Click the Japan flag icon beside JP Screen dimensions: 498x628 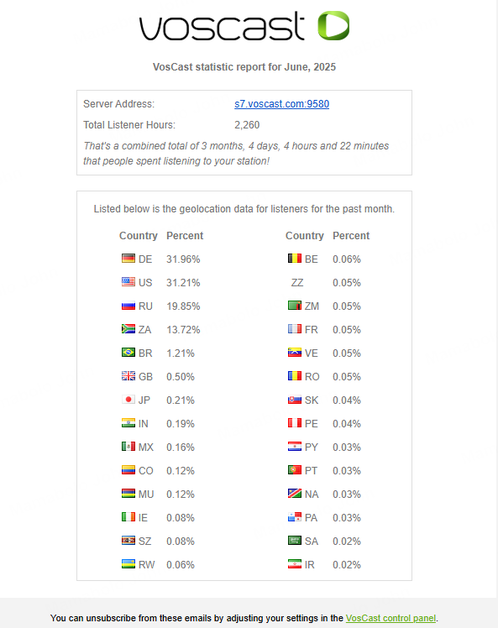[128, 399]
